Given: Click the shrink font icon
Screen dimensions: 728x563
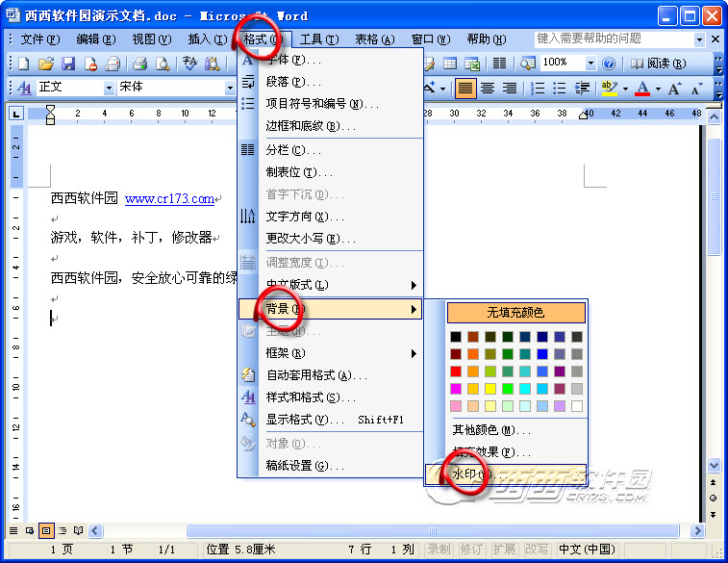Looking at the screenshot, I should click(697, 88).
